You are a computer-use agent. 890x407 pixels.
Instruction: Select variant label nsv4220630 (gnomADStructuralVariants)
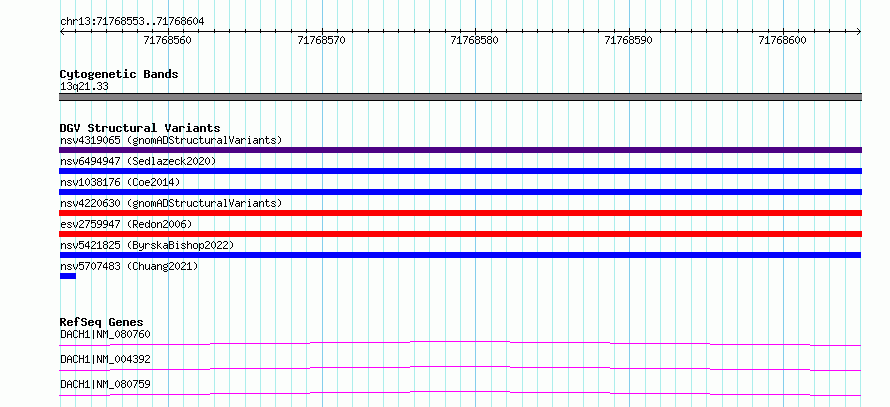click(171, 203)
